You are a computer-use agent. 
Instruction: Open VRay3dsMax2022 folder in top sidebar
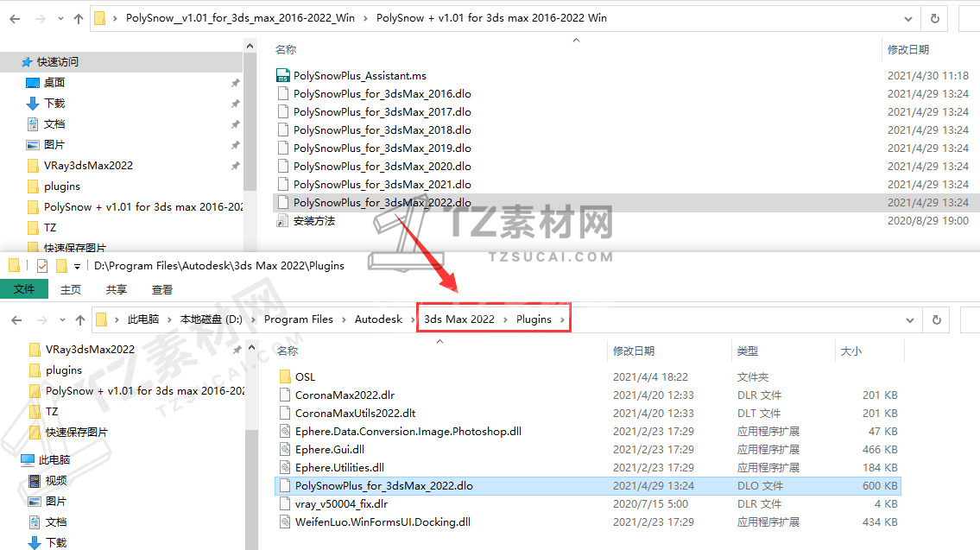88,166
